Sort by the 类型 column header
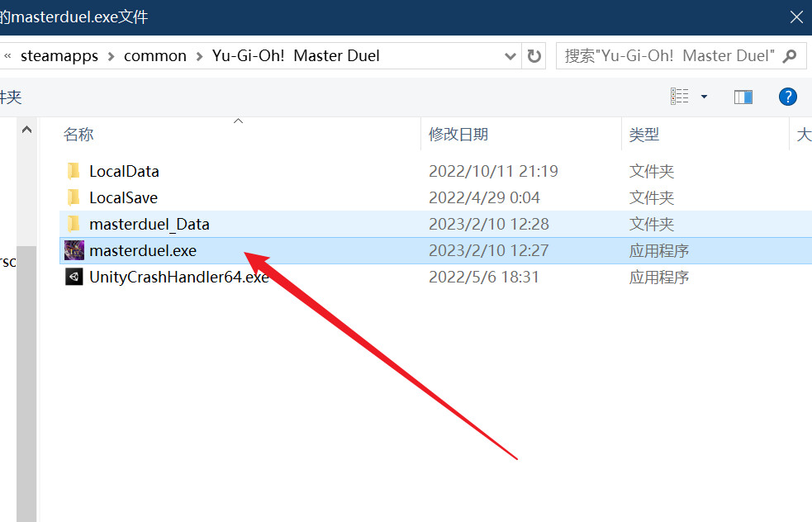This screenshot has width=812, height=522. [644, 134]
